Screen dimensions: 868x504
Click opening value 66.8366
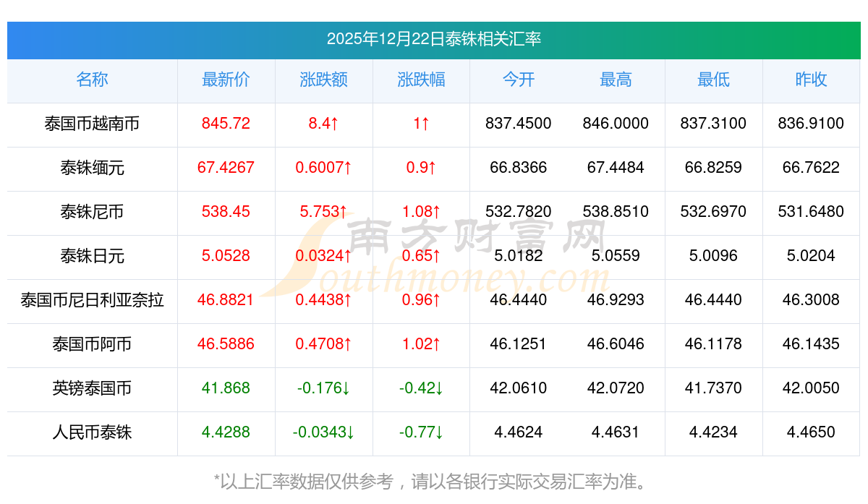click(x=519, y=168)
